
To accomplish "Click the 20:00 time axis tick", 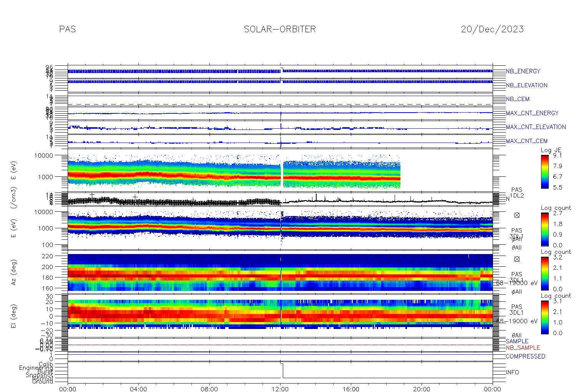I will [x=422, y=389].
